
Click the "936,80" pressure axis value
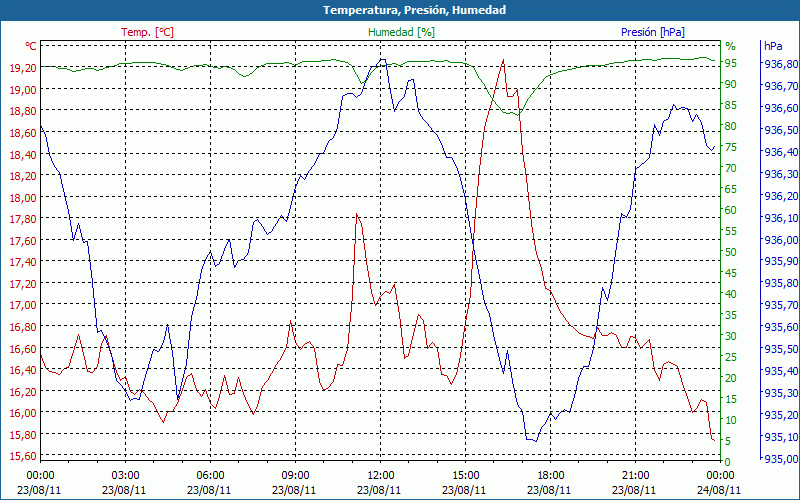779,64
